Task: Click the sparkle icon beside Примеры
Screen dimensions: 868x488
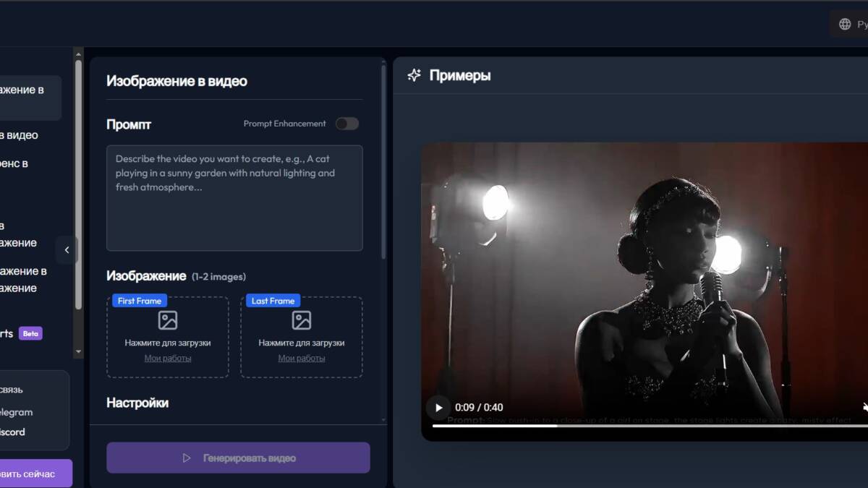Action: (414, 75)
